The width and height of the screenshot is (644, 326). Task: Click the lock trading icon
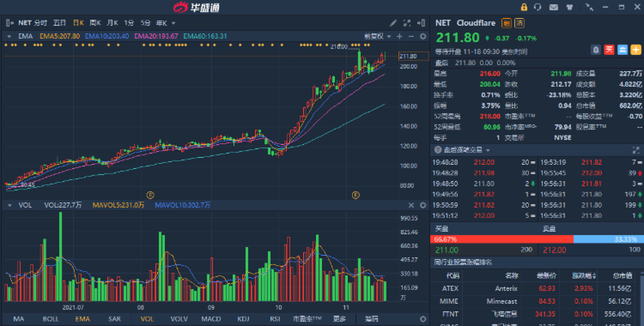click(x=523, y=7)
